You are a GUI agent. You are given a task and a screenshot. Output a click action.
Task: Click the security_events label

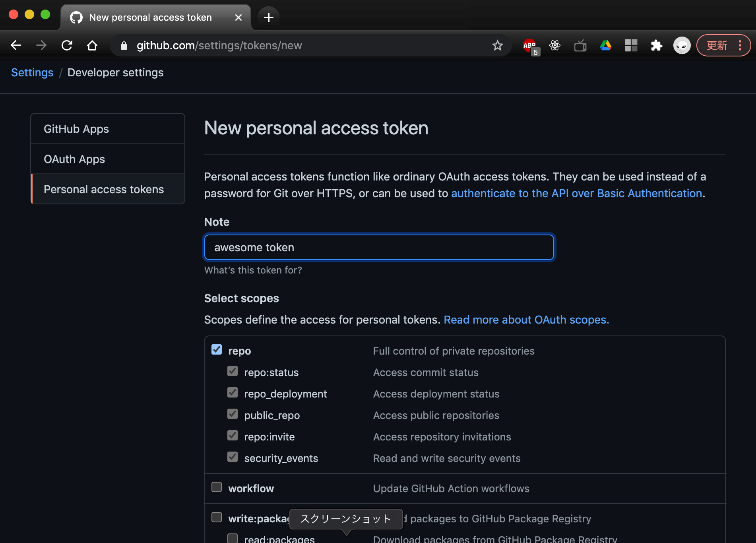coord(281,458)
